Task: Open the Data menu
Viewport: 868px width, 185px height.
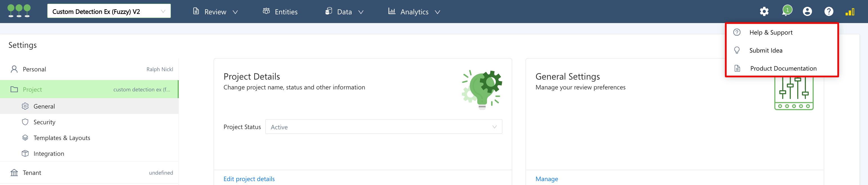Action: (x=344, y=12)
